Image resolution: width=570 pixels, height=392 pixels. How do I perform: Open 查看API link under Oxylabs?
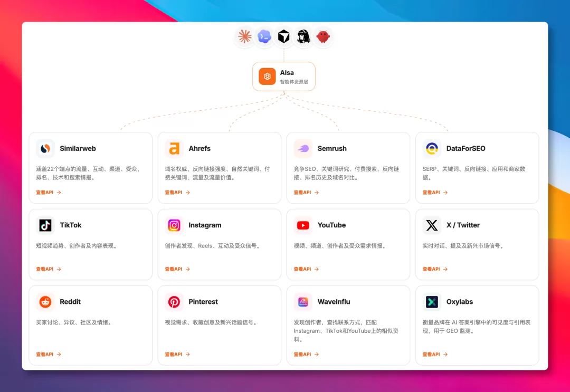point(435,354)
